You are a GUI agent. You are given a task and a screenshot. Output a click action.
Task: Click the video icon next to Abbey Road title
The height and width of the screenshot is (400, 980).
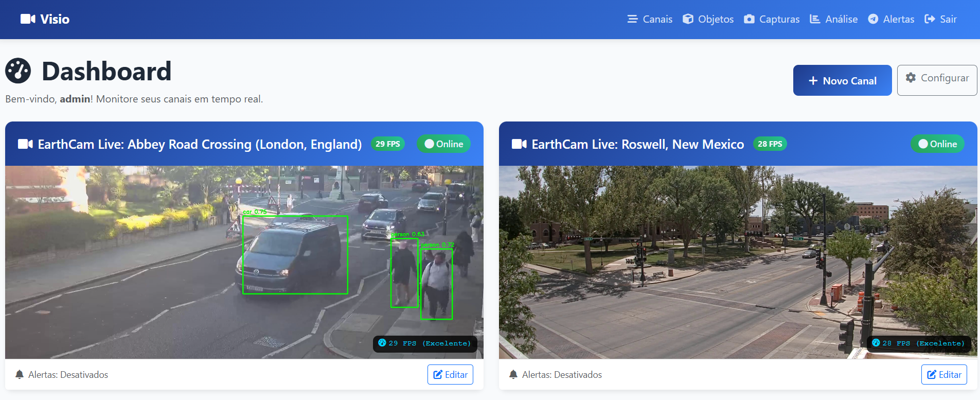25,144
